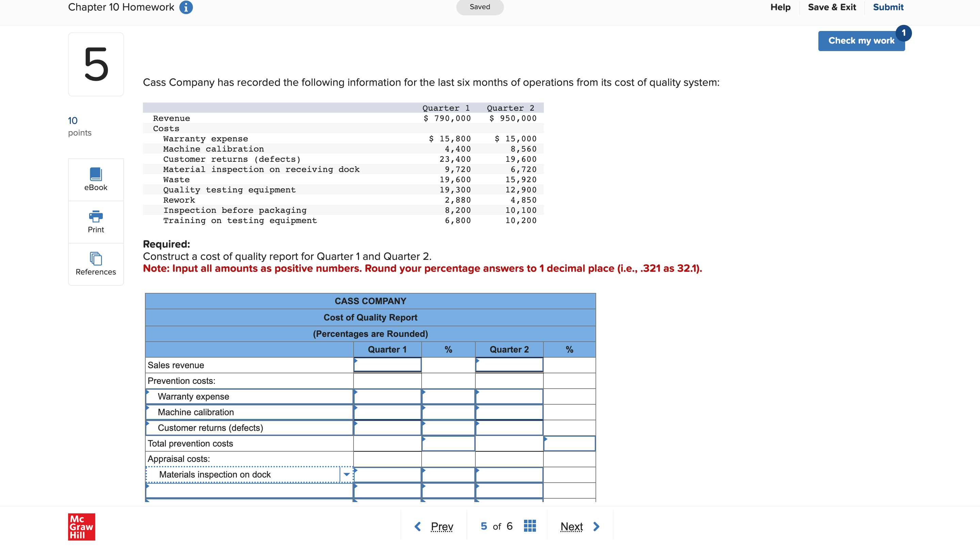Click the Prev arrow chevron

[418, 526]
